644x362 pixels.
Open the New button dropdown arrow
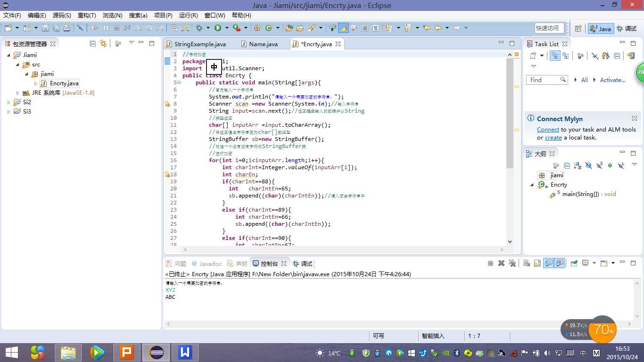pos(17,28)
